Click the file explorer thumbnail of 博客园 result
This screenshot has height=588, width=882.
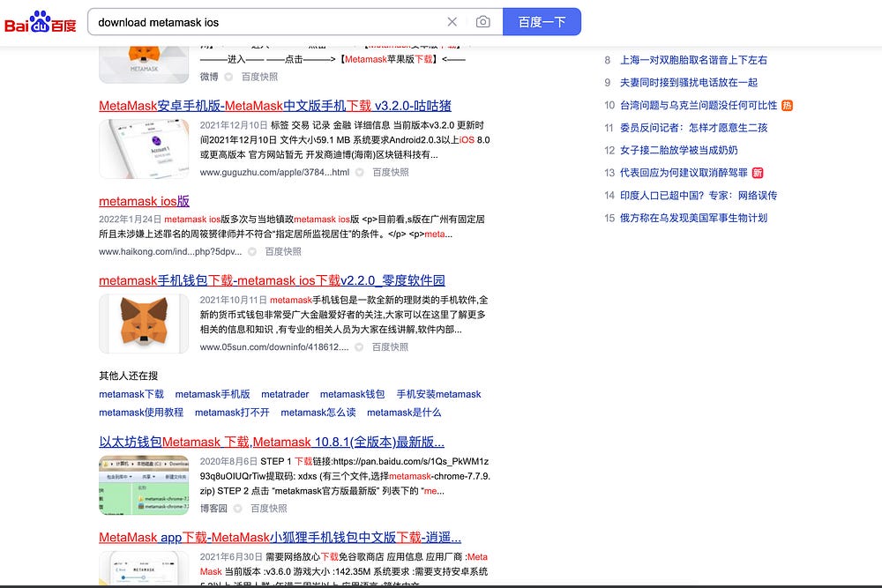click(x=144, y=485)
